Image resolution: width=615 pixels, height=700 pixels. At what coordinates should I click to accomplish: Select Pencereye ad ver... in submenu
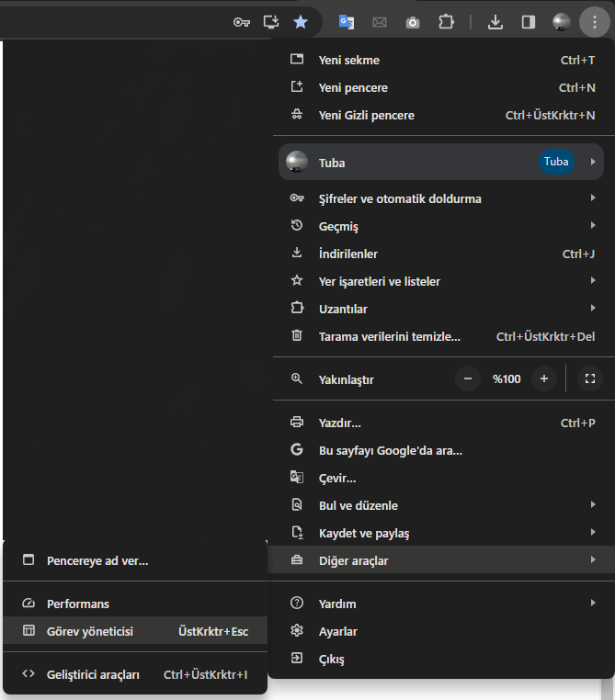pos(135,560)
